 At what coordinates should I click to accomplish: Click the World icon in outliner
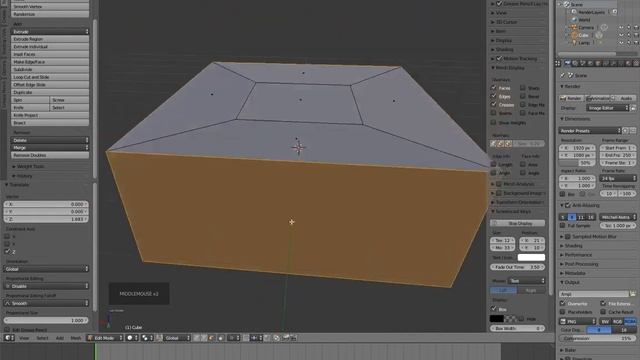click(574, 20)
